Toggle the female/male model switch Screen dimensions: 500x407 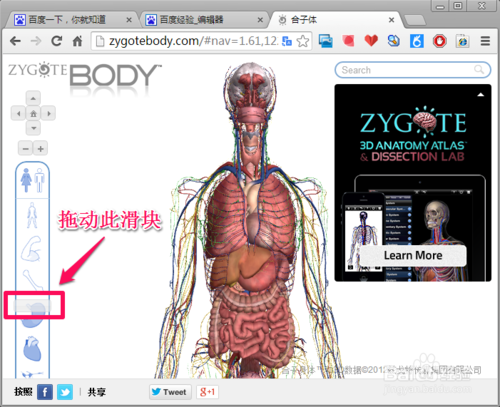tap(32, 180)
